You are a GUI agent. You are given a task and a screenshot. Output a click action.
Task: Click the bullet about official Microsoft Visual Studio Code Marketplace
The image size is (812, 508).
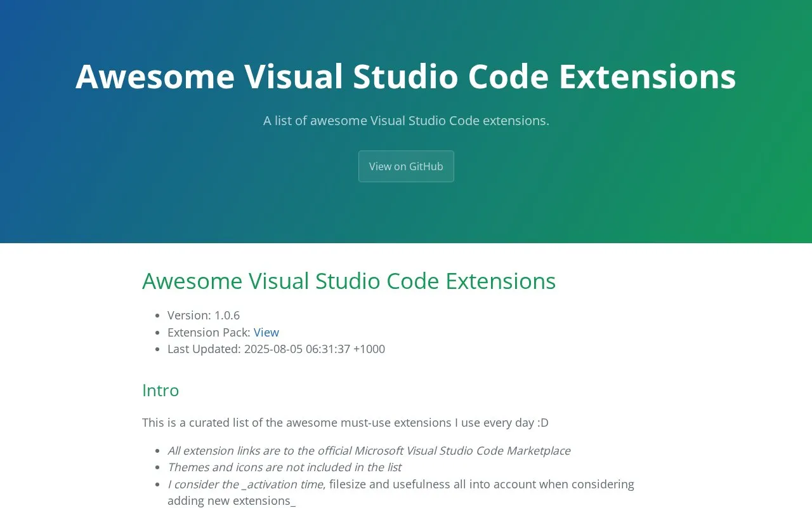pyautogui.click(x=369, y=450)
